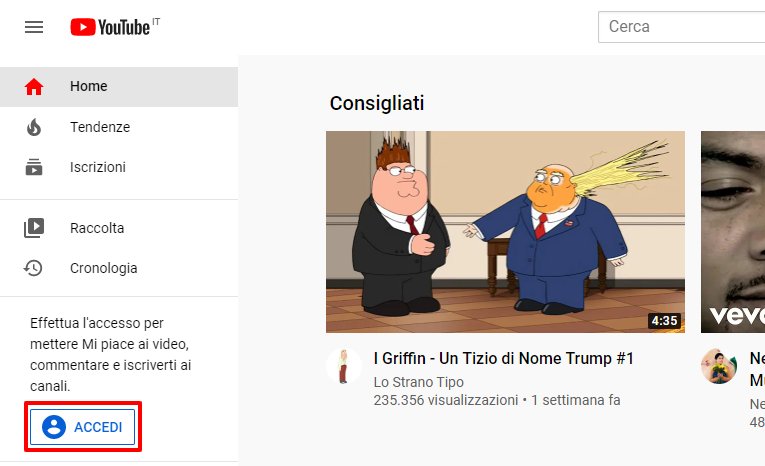The width and height of the screenshot is (765, 466).
Task: Click the ACCEDI sign-in button
Action: 82,427
